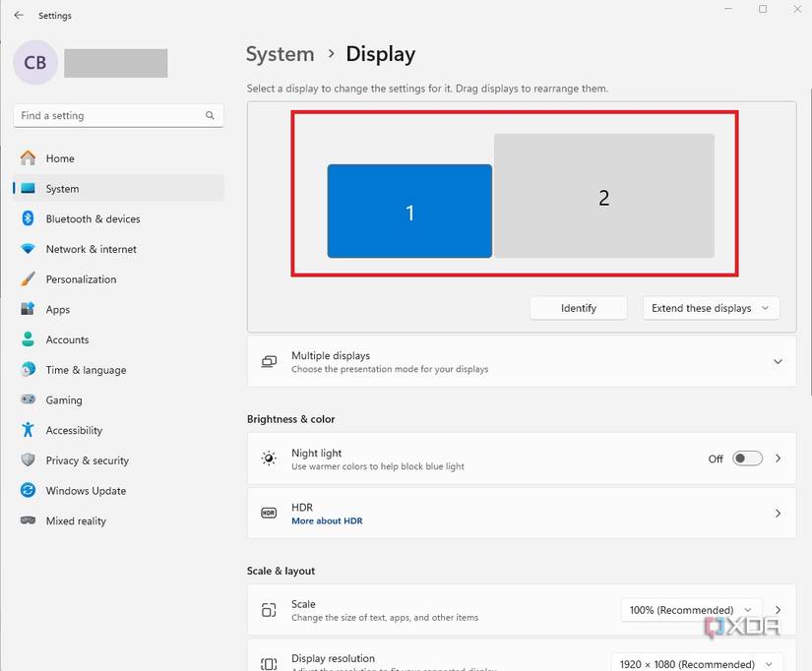Select display 1 in arrangement

pos(409,211)
